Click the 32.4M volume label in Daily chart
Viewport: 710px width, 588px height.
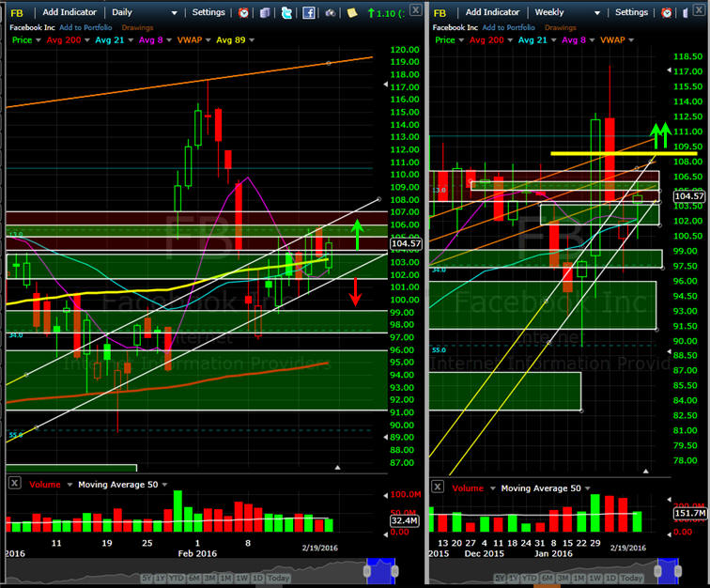coord(405,520)
